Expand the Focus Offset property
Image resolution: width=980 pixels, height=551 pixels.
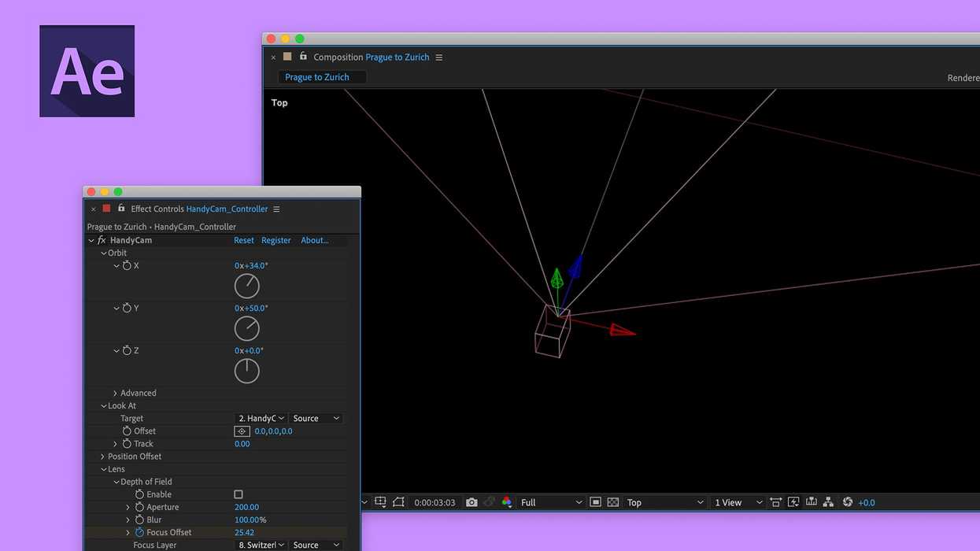click(128, 532)
